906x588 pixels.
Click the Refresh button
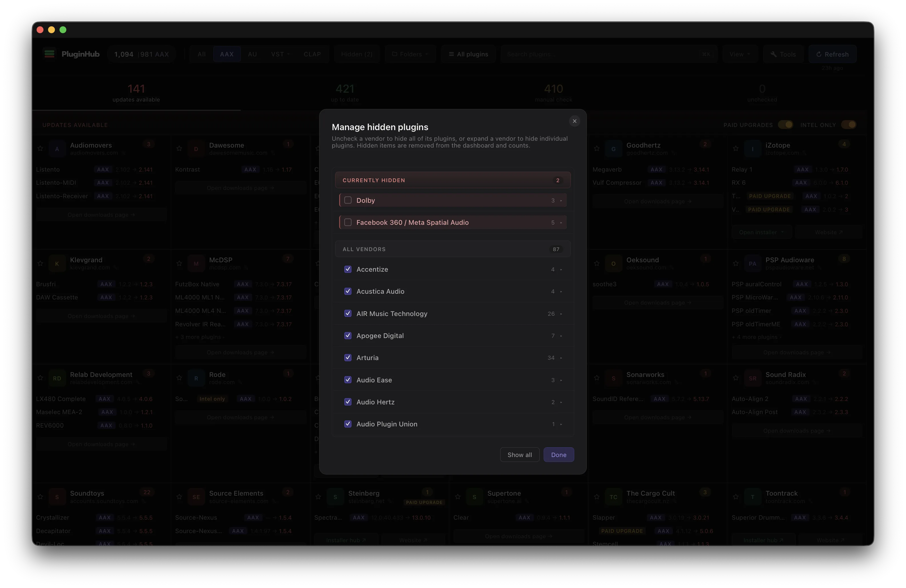tap(833, 54)
